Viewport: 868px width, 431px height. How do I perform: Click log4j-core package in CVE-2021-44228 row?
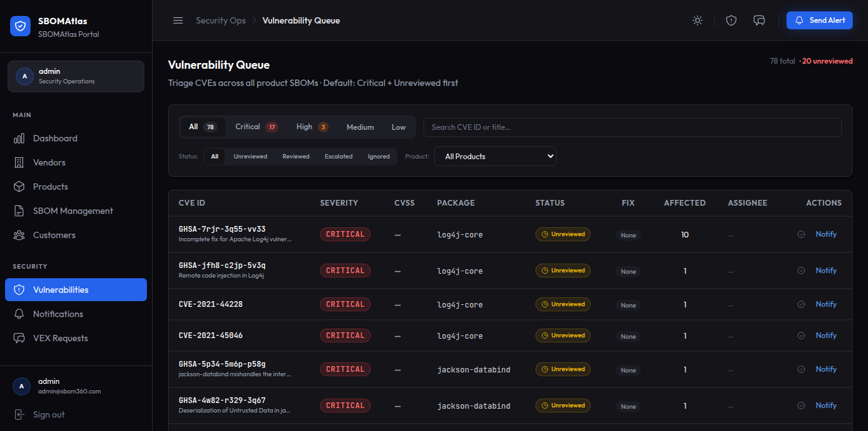(460, 305)
